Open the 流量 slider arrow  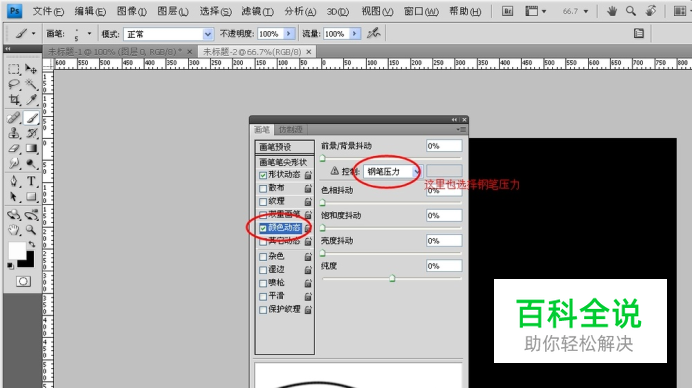point(354,34)
